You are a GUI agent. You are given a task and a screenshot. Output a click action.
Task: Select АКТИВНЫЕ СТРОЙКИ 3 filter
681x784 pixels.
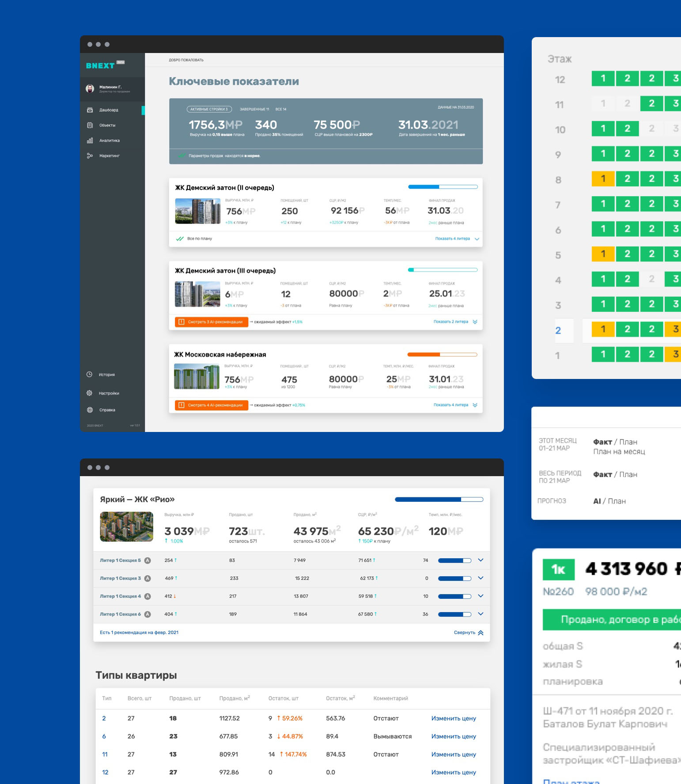[x=209, y=109]
